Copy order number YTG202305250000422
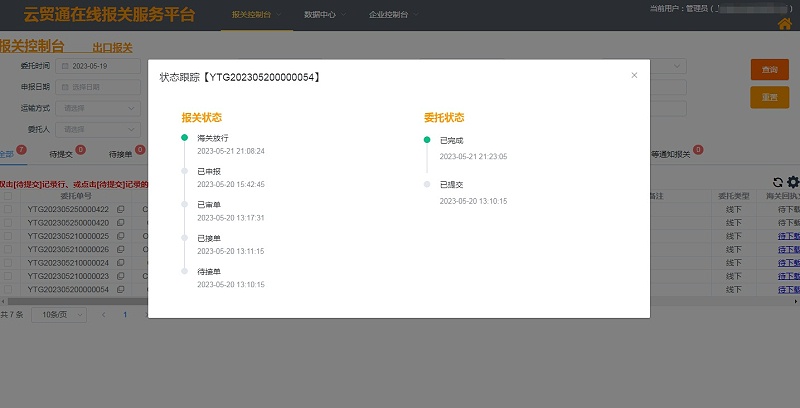 [x=120, y=209]
